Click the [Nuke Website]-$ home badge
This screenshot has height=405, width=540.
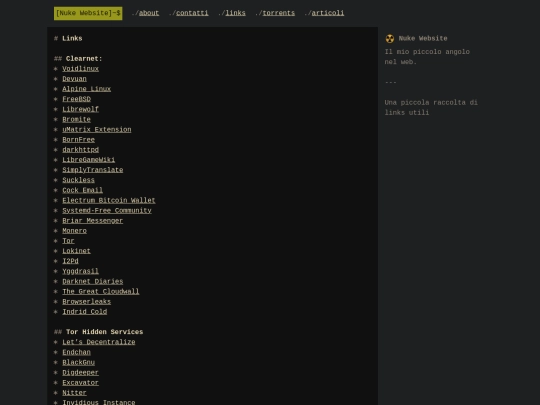click(x=88, y=13)
